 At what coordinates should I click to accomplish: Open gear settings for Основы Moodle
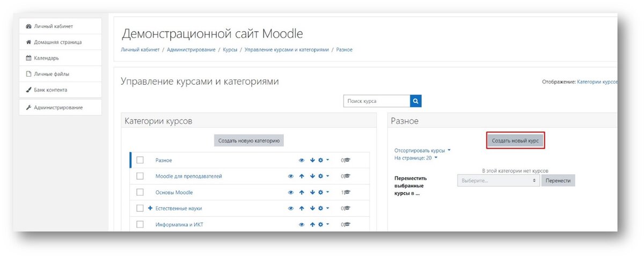[x=321, y=192]
